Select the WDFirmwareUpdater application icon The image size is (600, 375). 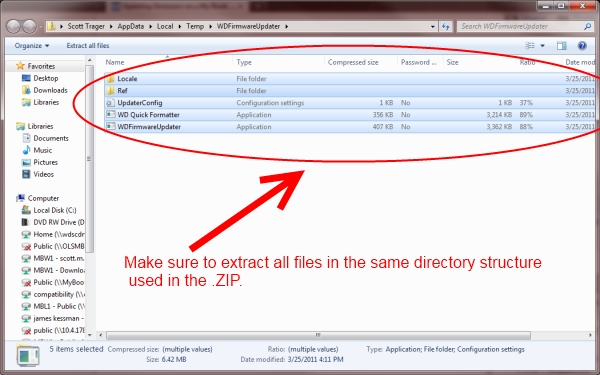coord(111,127)
